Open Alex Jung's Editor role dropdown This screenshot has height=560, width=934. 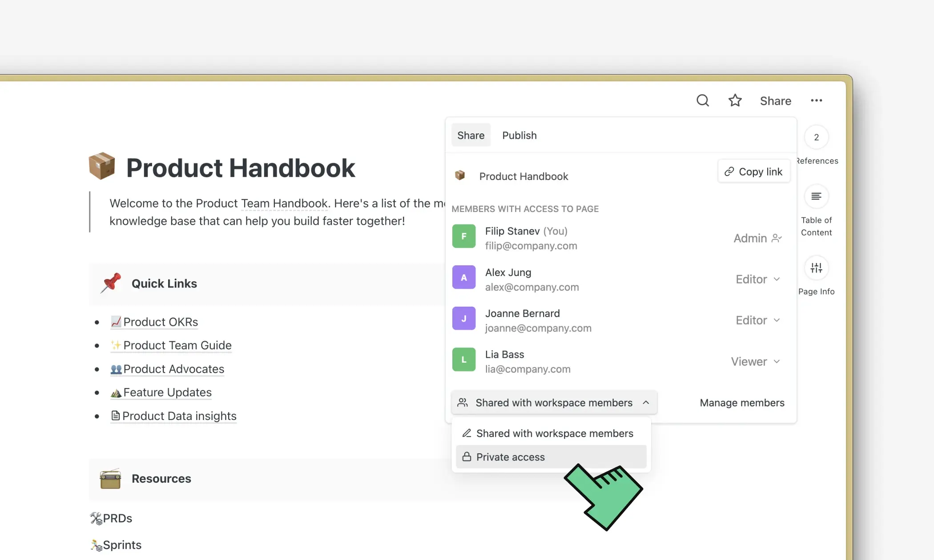(757, 279)
